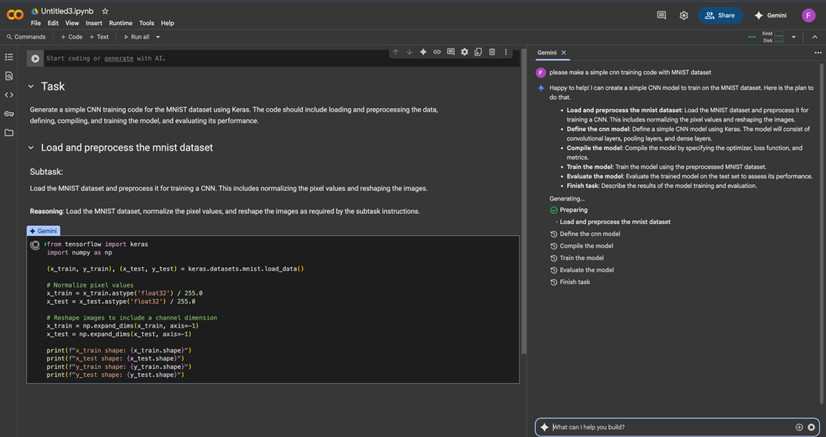
Task: Focus the 'What can I help you build?' field
Action: [x=670, y=427]
